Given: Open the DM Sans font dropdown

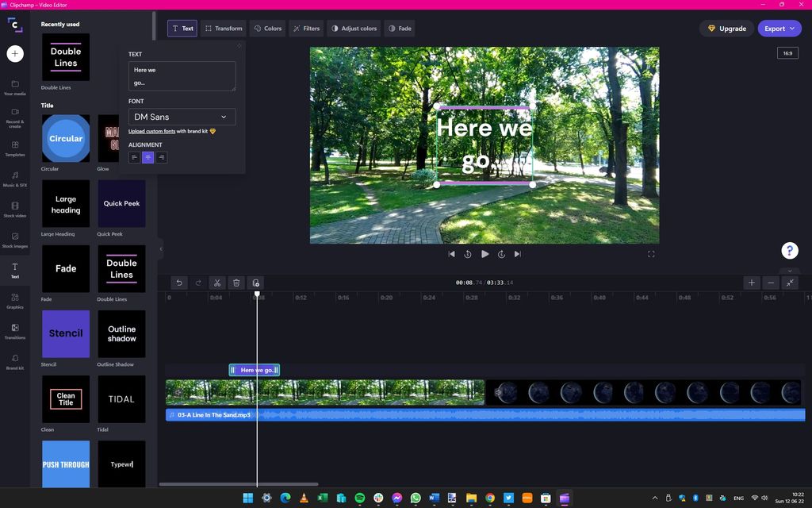Looking at the screenshot, I should (x=182, y=117).
